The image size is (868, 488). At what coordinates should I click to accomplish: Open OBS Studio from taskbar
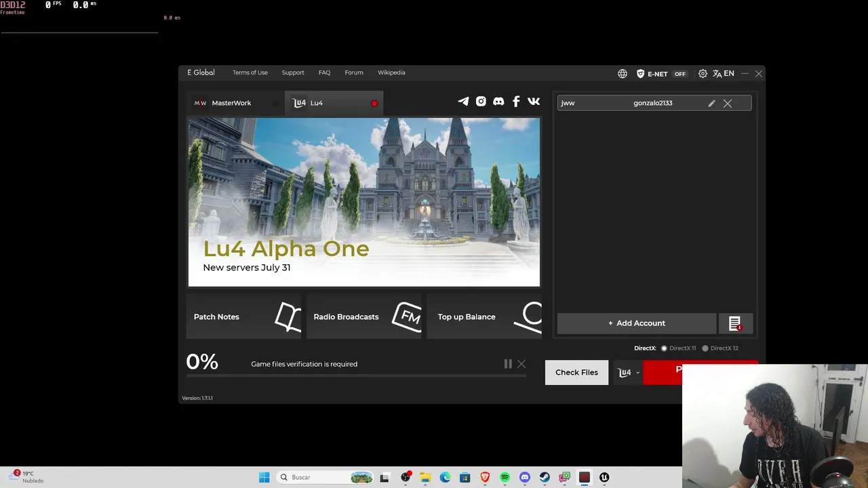tap(406, 477)
